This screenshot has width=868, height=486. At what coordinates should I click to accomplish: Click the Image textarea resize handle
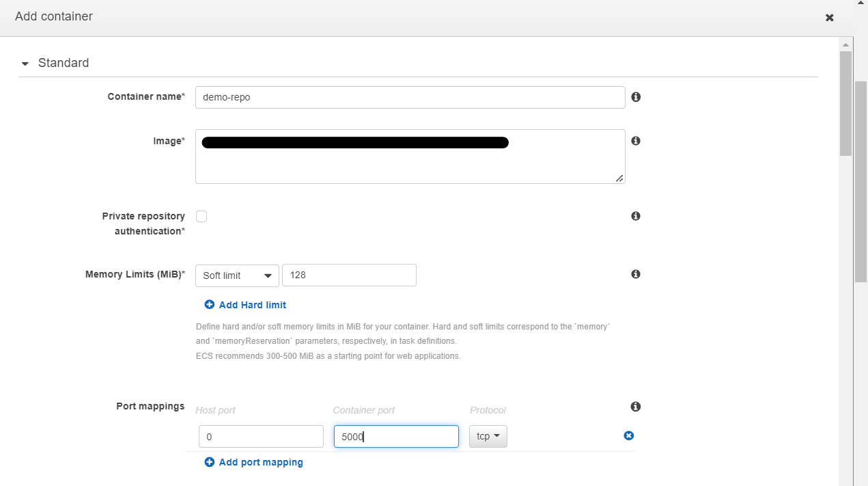pos(619,178)
